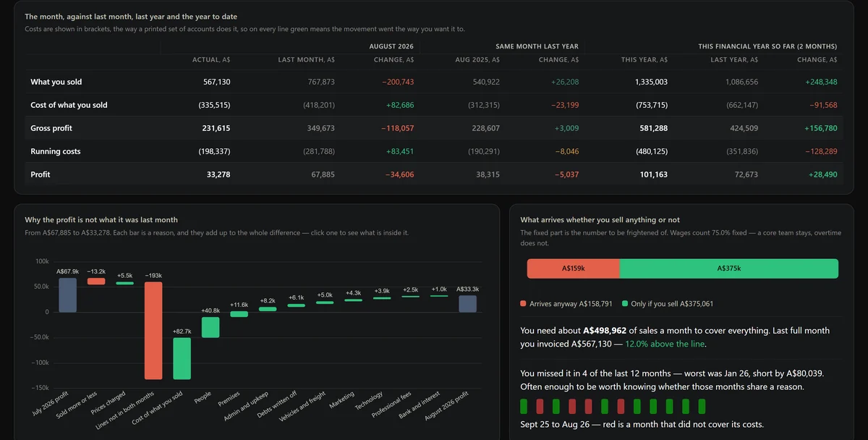Select the What you sold row label
868x440 pixels.
click(56, 82)
